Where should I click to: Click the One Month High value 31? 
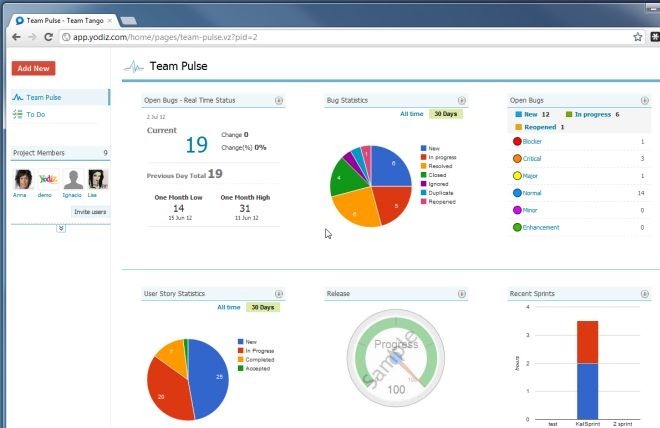tap(245, 208)
